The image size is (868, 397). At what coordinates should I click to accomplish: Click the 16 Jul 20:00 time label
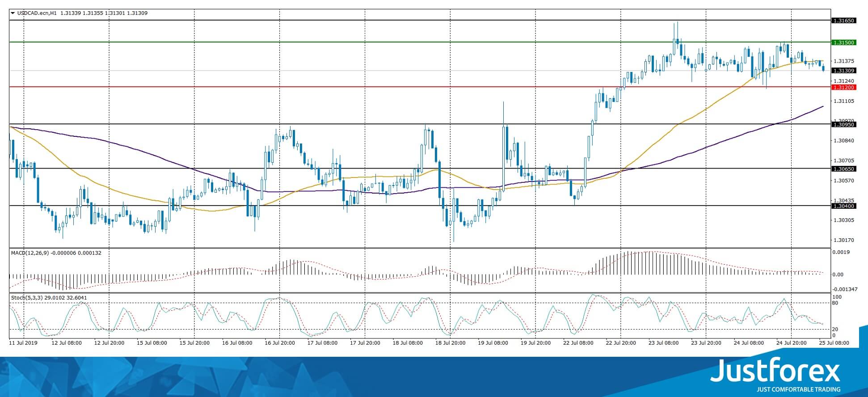tap(280, 343)
